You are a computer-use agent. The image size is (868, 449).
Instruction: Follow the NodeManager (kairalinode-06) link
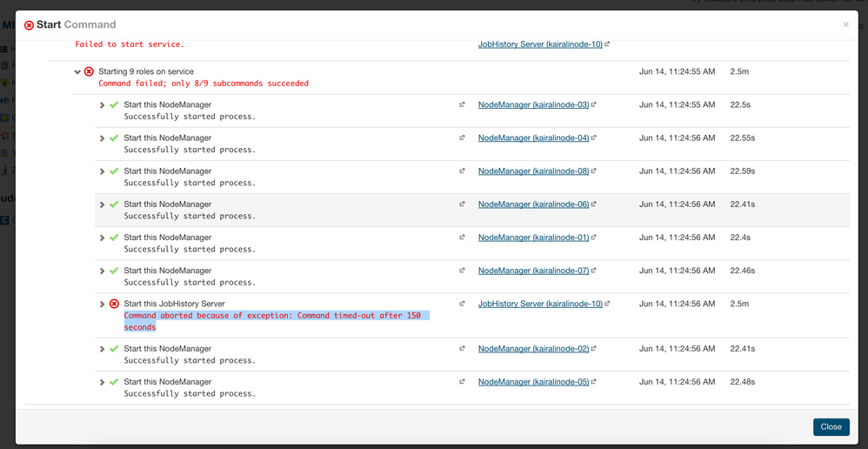pos(533,204)
